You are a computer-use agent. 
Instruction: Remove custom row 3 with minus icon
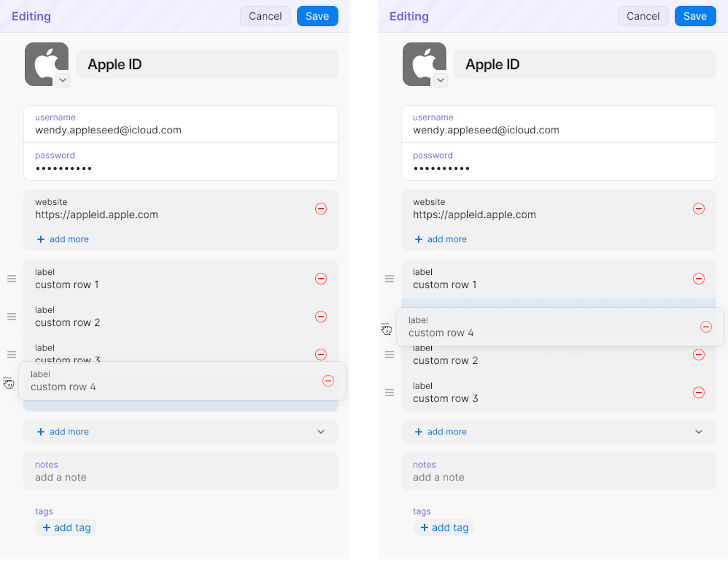tap(321, 354)
